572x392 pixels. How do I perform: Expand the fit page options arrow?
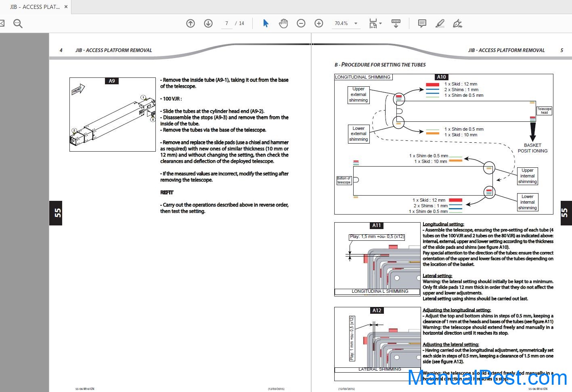381,23
